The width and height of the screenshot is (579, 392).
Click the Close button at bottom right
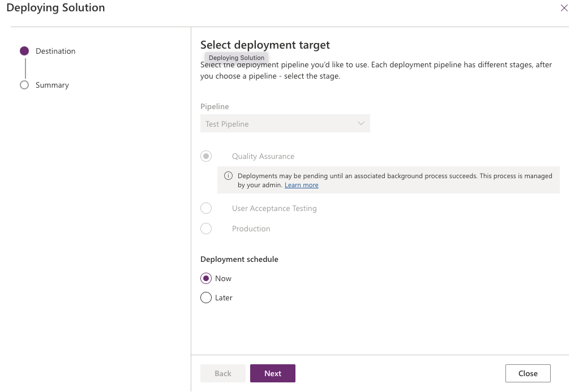point(527,373)
